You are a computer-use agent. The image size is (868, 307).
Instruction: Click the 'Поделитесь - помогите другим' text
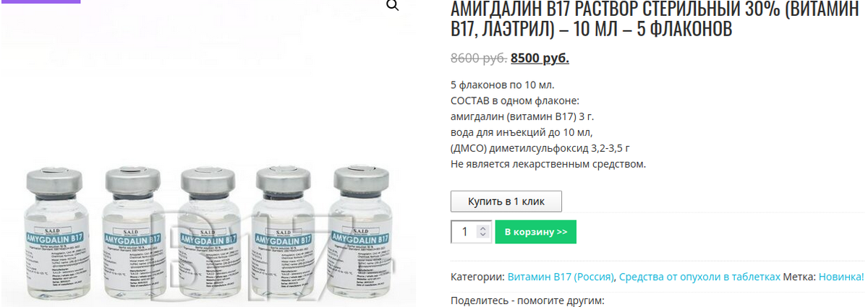pyautogui.click(x=527, y=300)
